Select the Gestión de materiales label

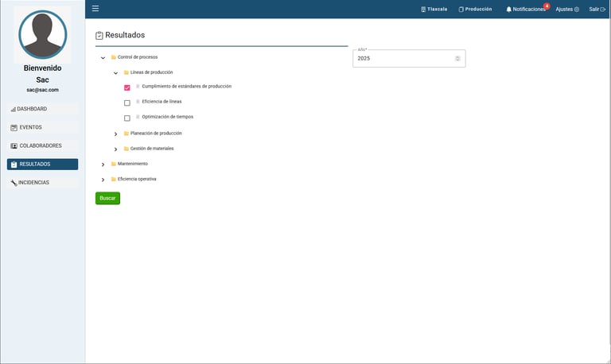point(152,149)
